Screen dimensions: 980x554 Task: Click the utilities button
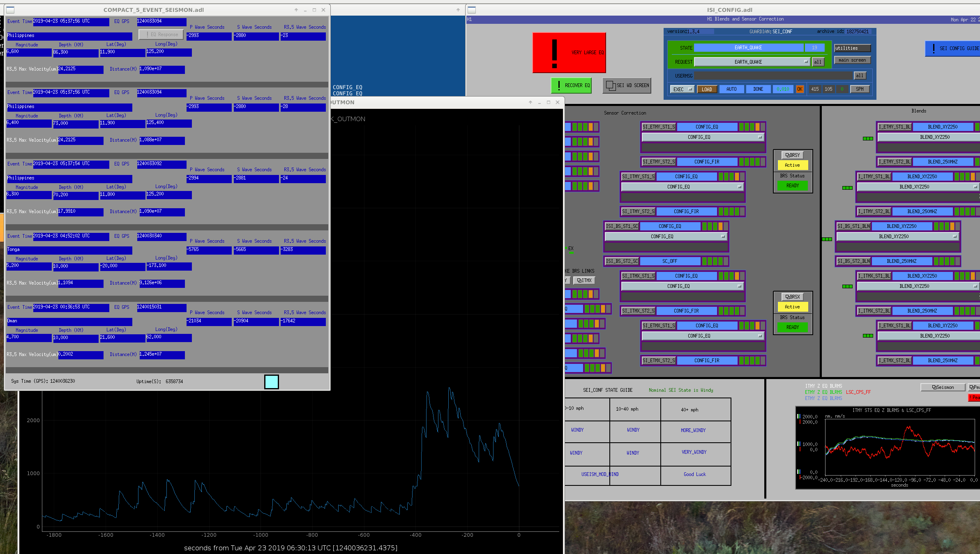(852, 48)
